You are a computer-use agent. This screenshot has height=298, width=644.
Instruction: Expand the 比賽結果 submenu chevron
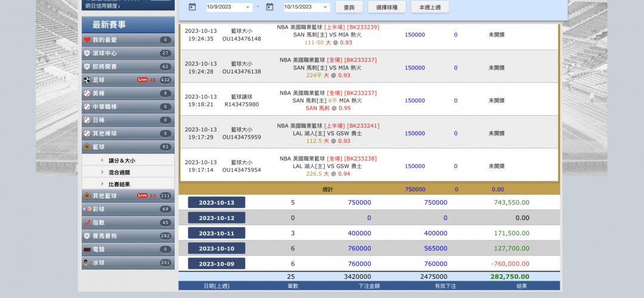(x=102, y=184)
